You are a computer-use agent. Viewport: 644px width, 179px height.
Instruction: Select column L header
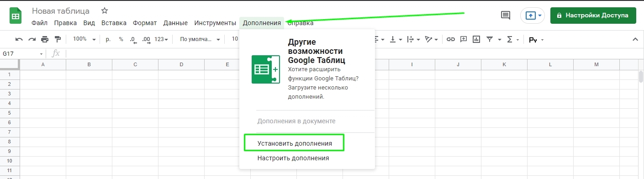point(550,65)
